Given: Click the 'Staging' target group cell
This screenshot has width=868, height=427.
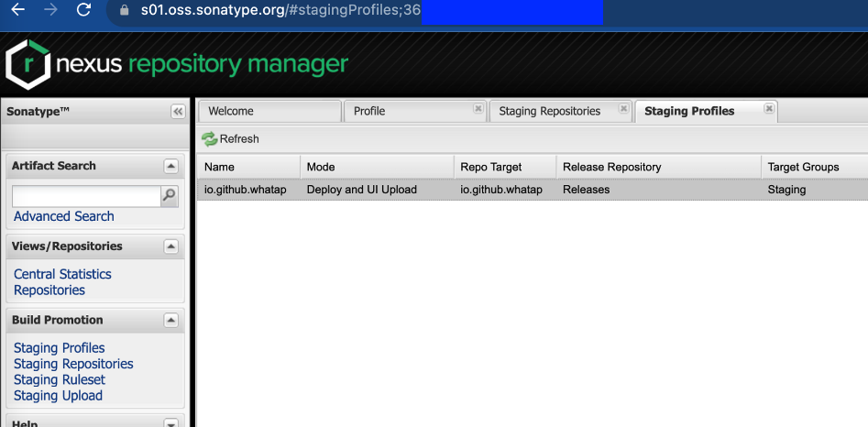Looking at the screenshot, I should tap(786, 190).
